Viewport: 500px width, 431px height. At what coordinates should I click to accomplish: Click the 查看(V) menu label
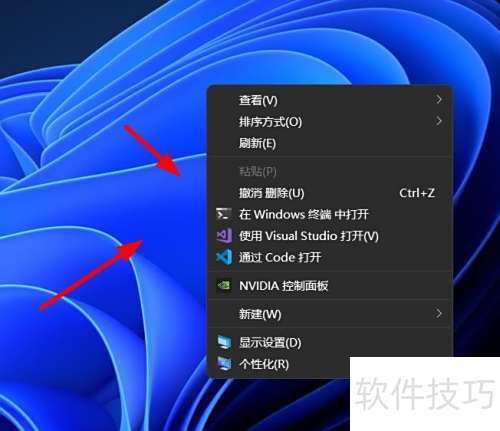[258, 100]
